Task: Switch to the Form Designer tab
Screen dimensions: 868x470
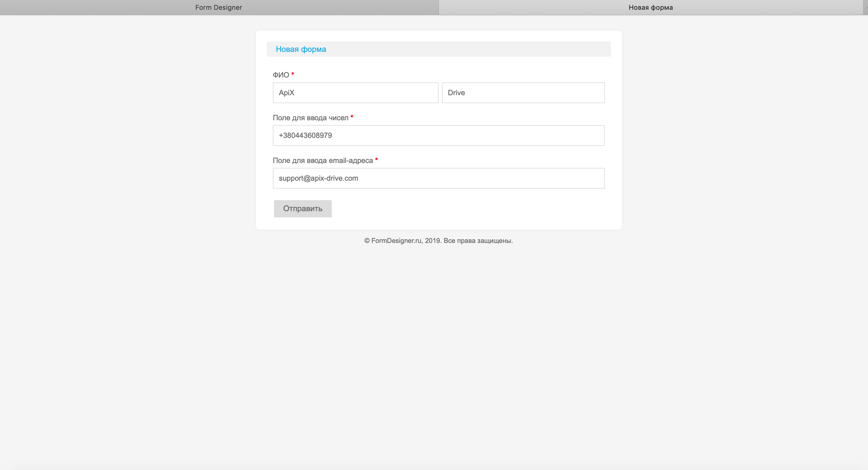Action: [x=219, y=7]
